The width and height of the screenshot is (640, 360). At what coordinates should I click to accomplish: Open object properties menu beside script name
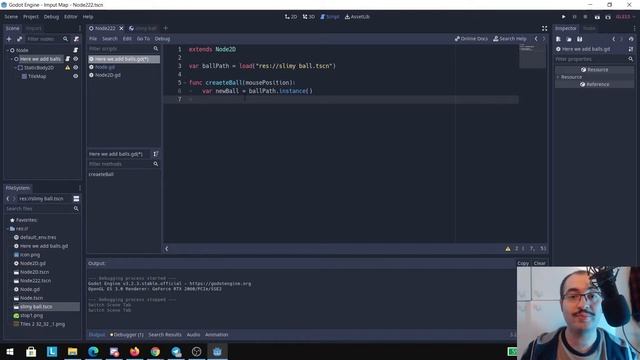[631, 49]
